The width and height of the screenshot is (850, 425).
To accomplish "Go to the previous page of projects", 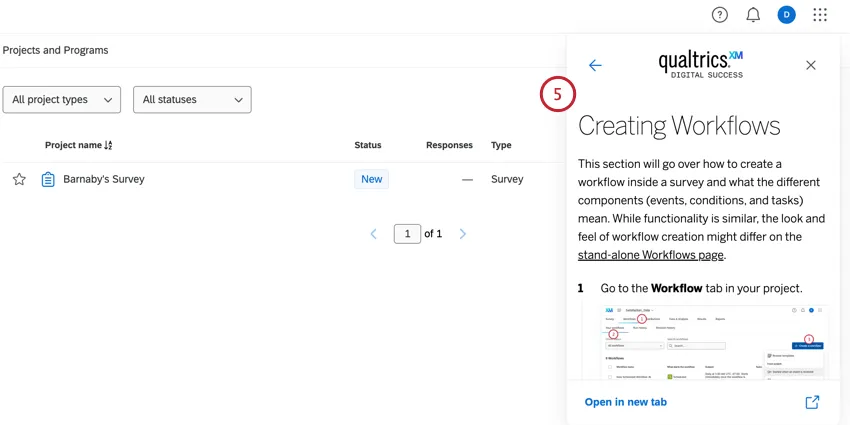I will point(374,234).
